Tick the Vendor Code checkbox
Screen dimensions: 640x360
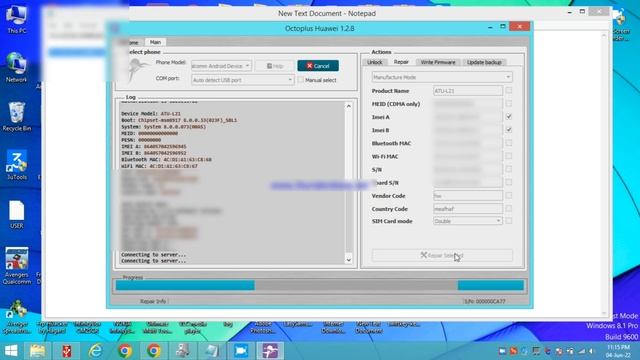pos(509,196)
